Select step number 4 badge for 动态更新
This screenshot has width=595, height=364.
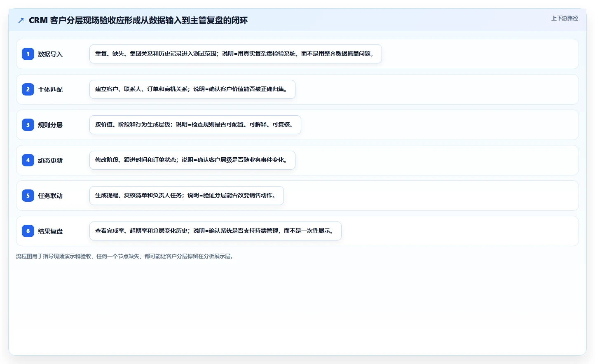28,160
